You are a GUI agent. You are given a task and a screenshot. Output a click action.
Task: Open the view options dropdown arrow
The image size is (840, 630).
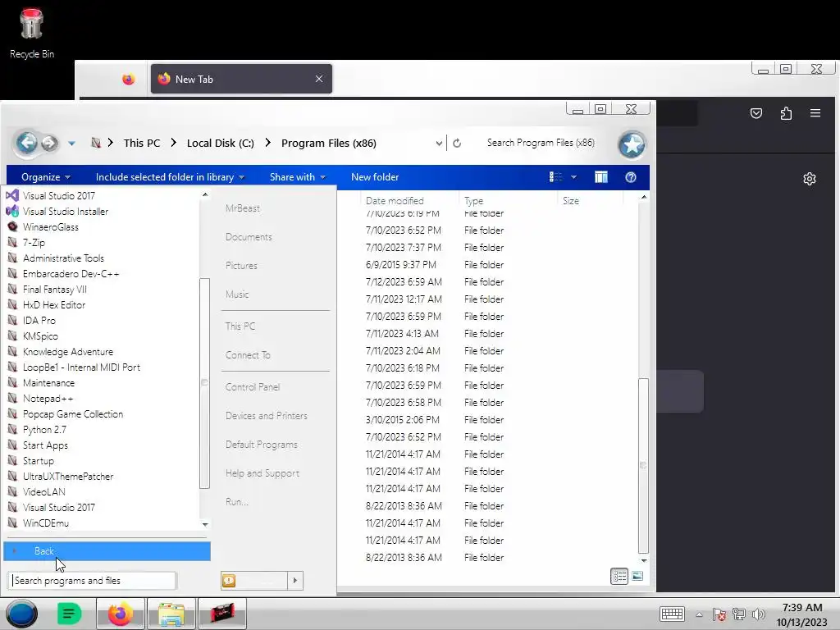[573, 177]
